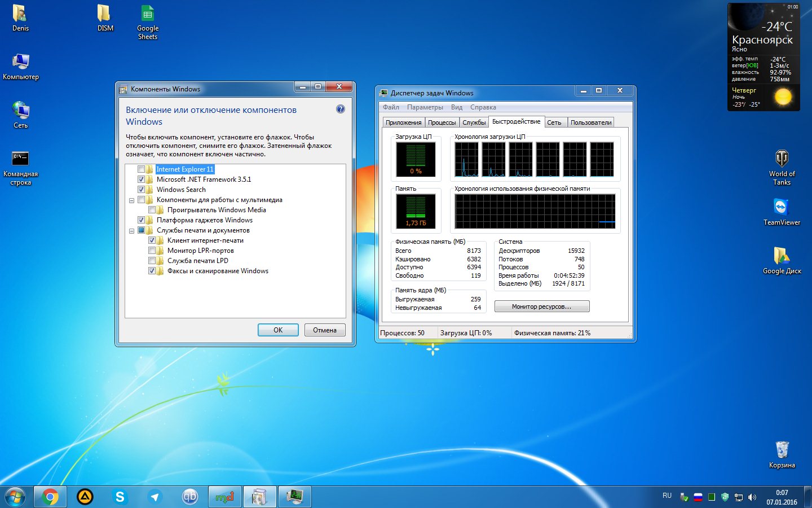This screenshot has height=508, width=812.
Task: Enable the Internet Explorer 11 checkbox
Action: pyautogui.click(x=142, y=169)
